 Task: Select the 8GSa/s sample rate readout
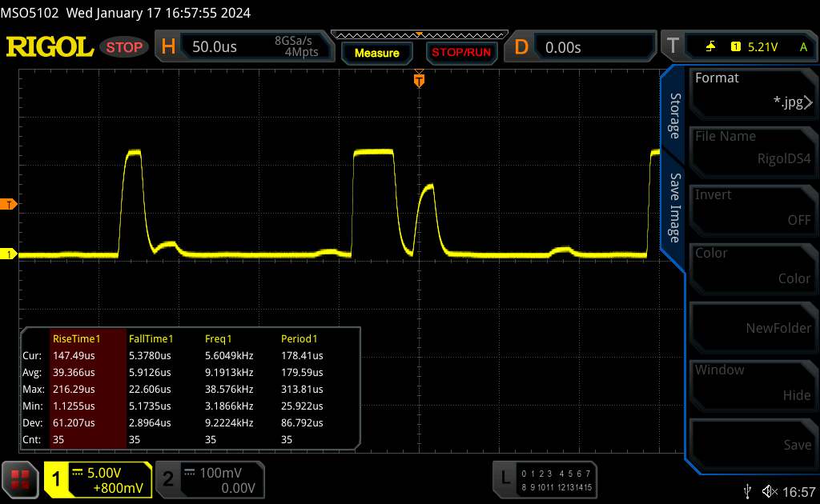click(293, 40)
